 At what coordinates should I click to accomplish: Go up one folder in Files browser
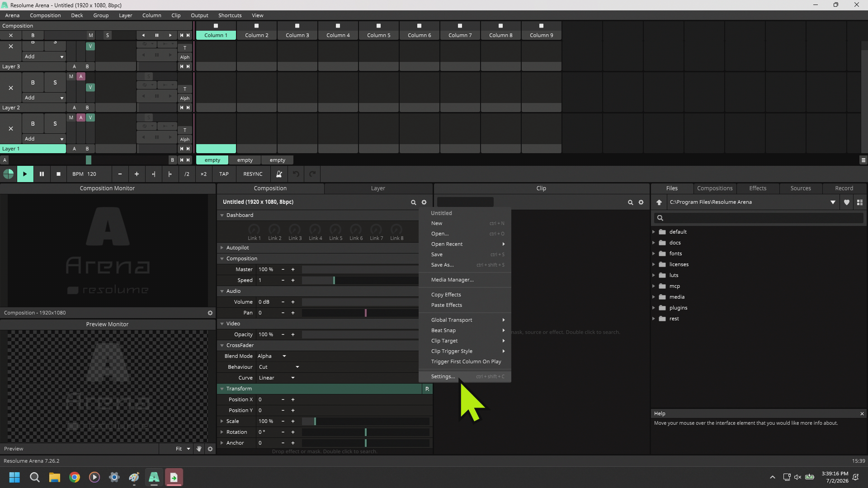coord(659,202)
